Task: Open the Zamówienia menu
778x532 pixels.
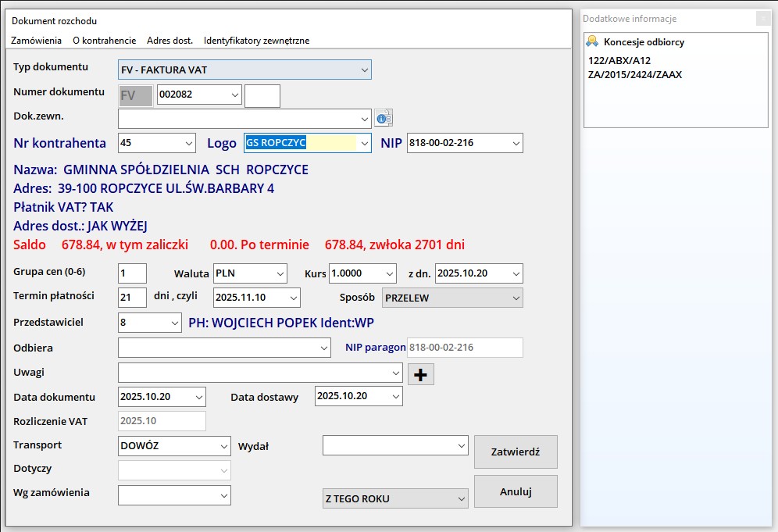Action: 37,41
